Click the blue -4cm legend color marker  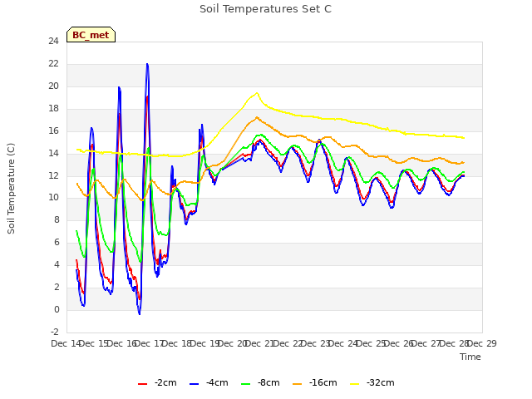(194, 384)
